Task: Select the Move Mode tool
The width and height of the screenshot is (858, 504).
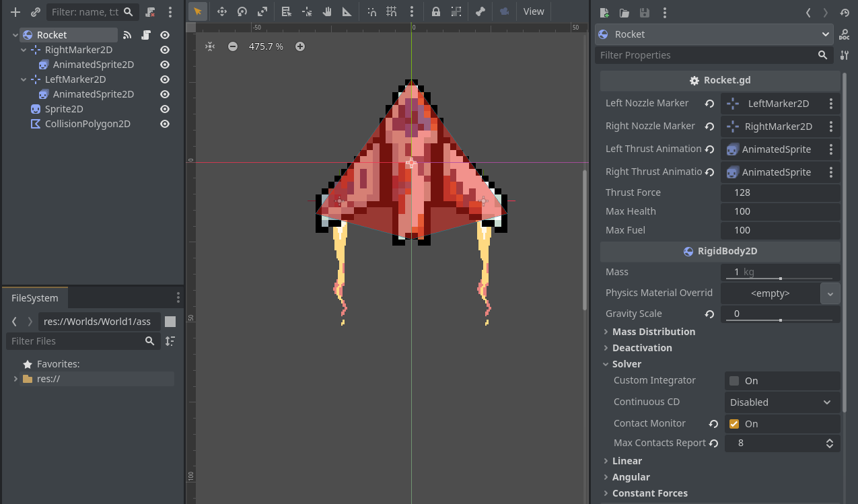Action: click(222, 11)
